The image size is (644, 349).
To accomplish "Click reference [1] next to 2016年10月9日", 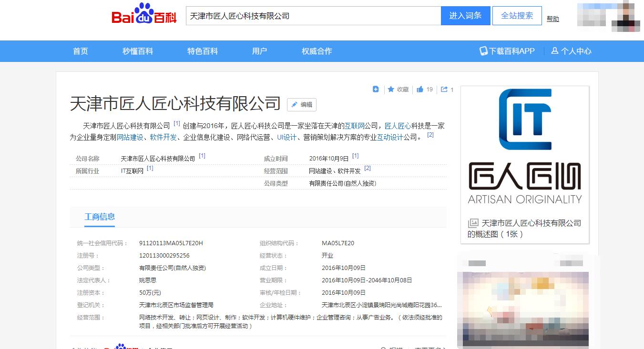I will click(356, 156).
